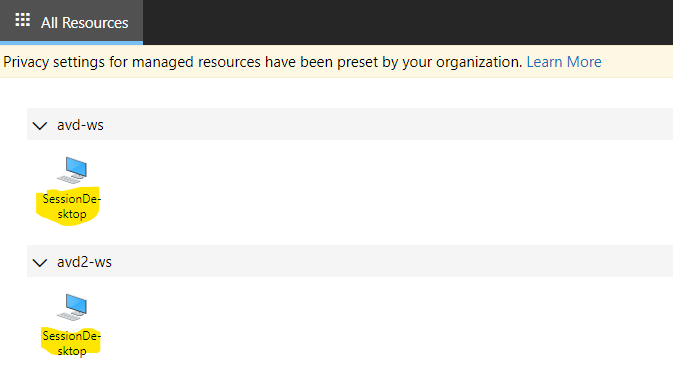
Task: Collapse the avd2-ws workspace chevron
Action: [x=40, y=262]
